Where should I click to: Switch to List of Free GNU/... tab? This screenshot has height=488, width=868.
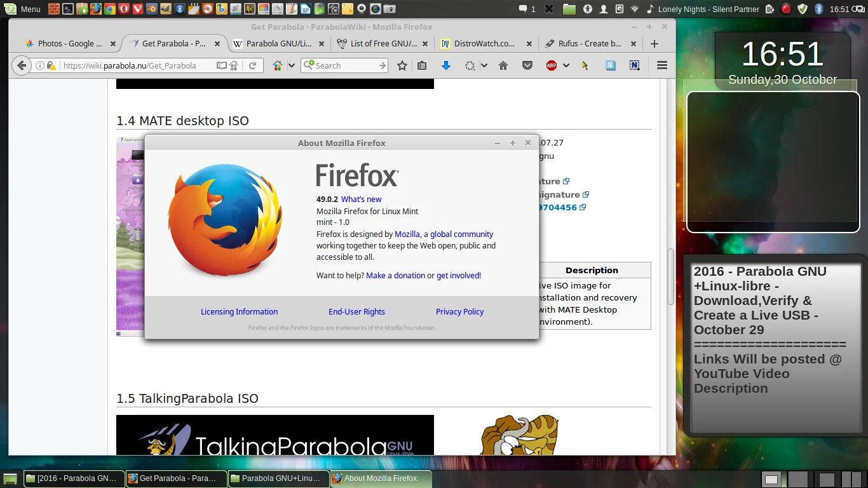[384, 44]
